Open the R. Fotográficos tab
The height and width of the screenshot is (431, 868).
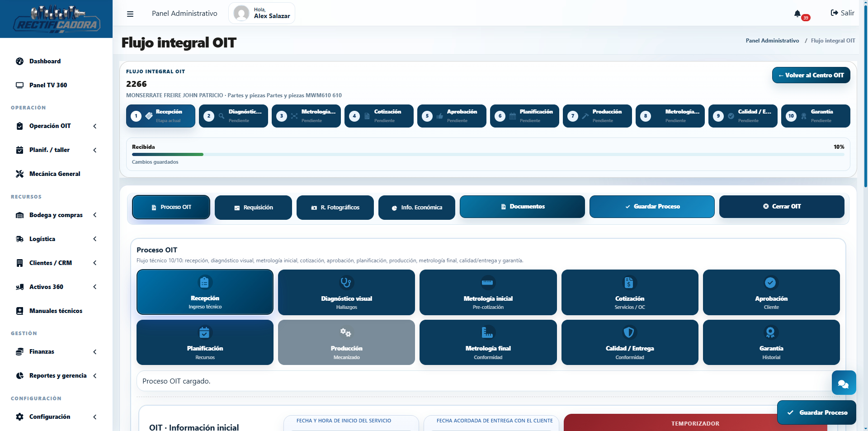[335, 208]
